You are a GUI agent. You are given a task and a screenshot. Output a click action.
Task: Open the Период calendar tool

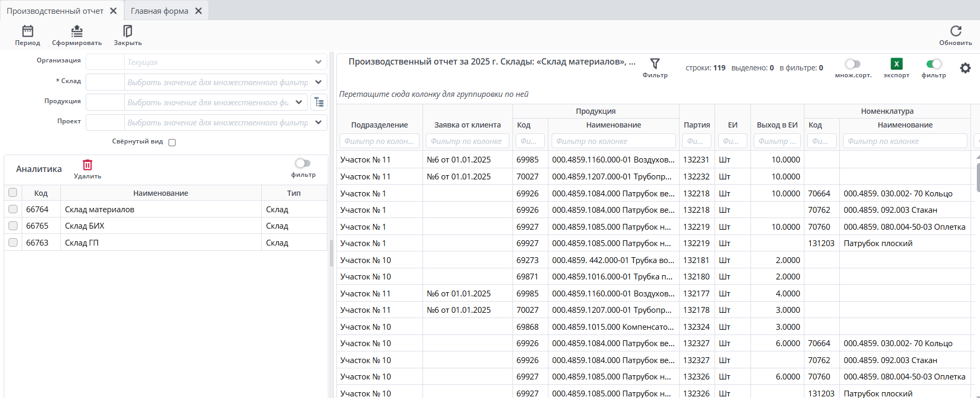(28, 32)
